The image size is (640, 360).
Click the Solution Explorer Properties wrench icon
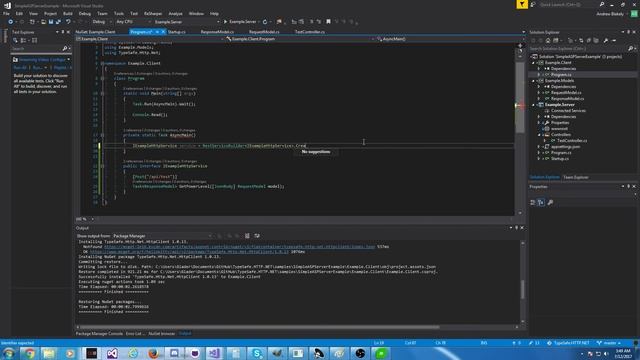pos(606,40)
